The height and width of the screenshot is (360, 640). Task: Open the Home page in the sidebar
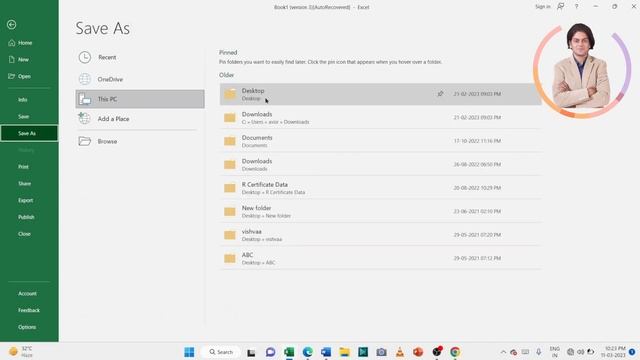(20, 42)
